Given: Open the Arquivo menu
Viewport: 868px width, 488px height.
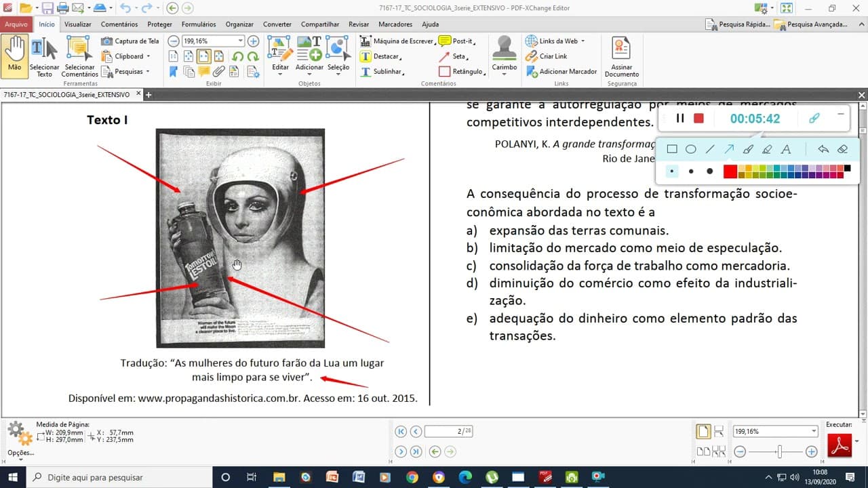Looking at the screenshot, I should click(x=16, y=24).
